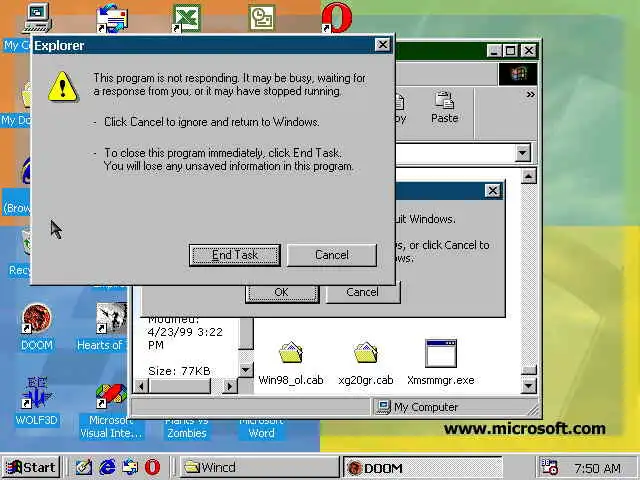
Task: Launch Outlook Express from quick launch
Action: pyautogui.click(x=130, y=467)
